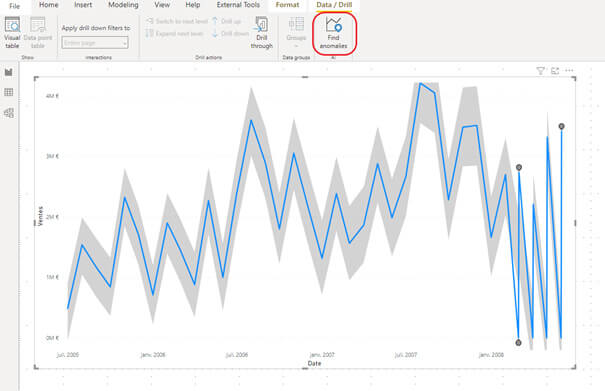Viewport: 605px width, 391px height.
Task: Click the juil. 2007 axis label
Action: tap(406, 355)
